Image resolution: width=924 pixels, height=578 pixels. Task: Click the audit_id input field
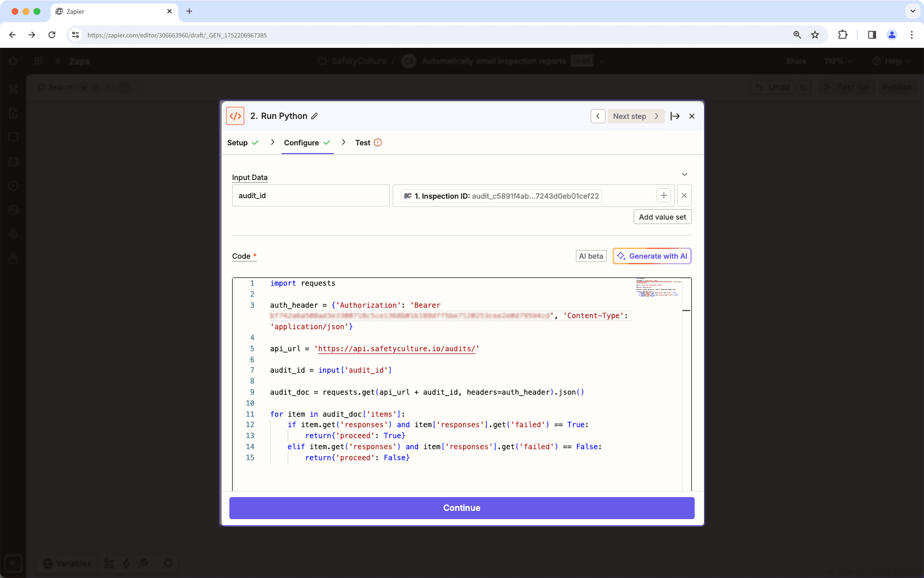pos(311,195)
